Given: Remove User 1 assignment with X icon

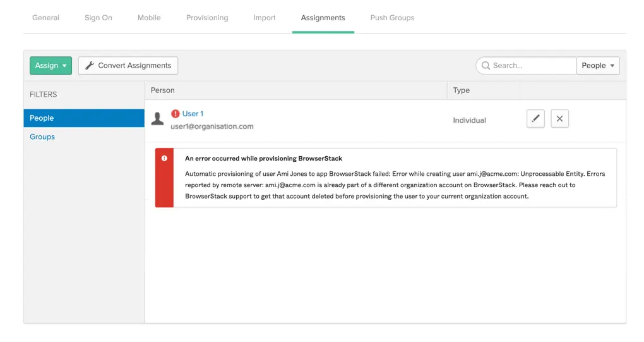Looking at the screenshot, I should [559, 119].
